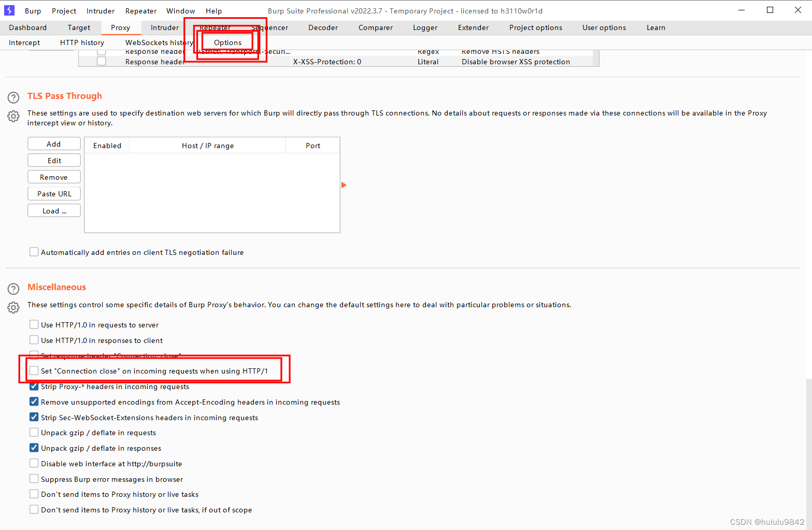Image resolution: width=812 pixels, height=530 pixels.
Task: Switch to the Target tab
Action: click(x=79, y=27)
